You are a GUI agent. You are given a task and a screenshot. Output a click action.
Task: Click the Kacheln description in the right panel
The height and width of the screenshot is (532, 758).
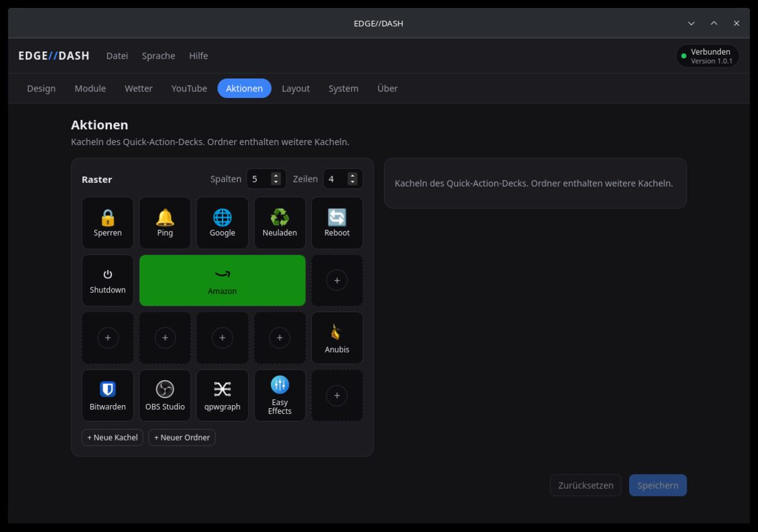click(534, 183)
